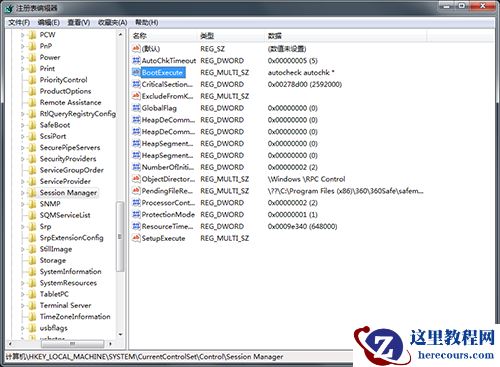
Task: Click the '0x00278d00 (2592000)' data cell
Action: pyautogui.click(x=305, y=84)
